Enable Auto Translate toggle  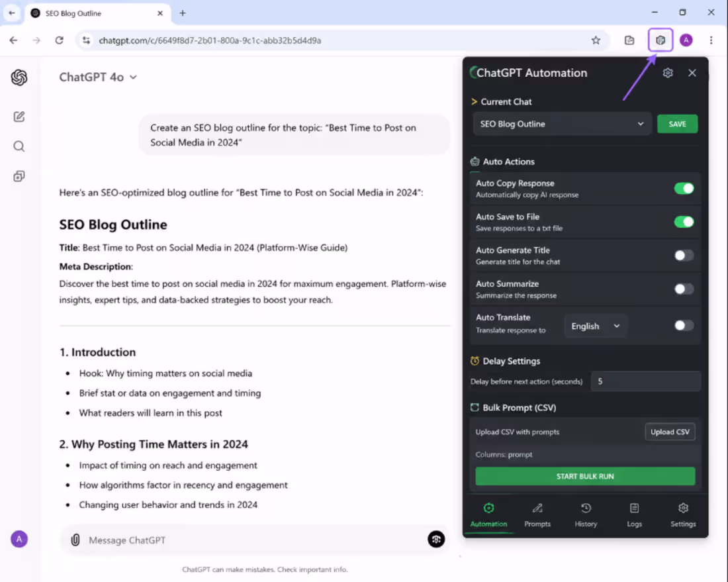(684, 325)
